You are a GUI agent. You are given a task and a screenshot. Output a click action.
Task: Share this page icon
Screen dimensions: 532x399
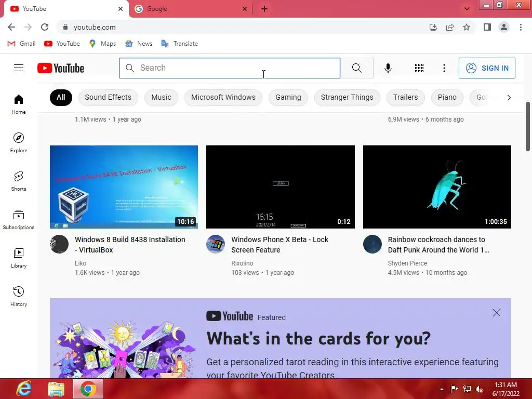[450, 27]
